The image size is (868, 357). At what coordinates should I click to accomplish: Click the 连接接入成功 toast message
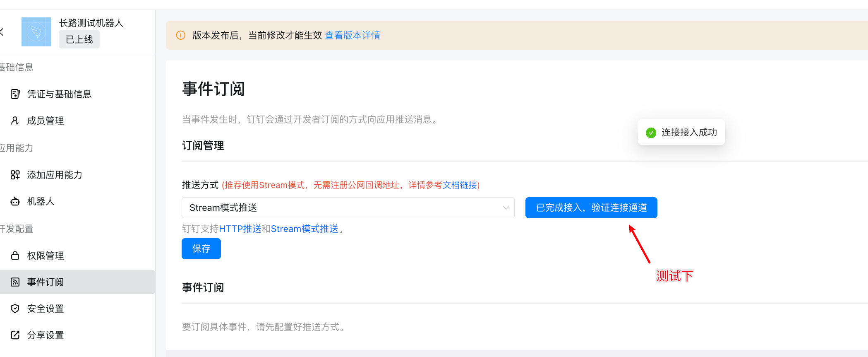click(681, 133)
